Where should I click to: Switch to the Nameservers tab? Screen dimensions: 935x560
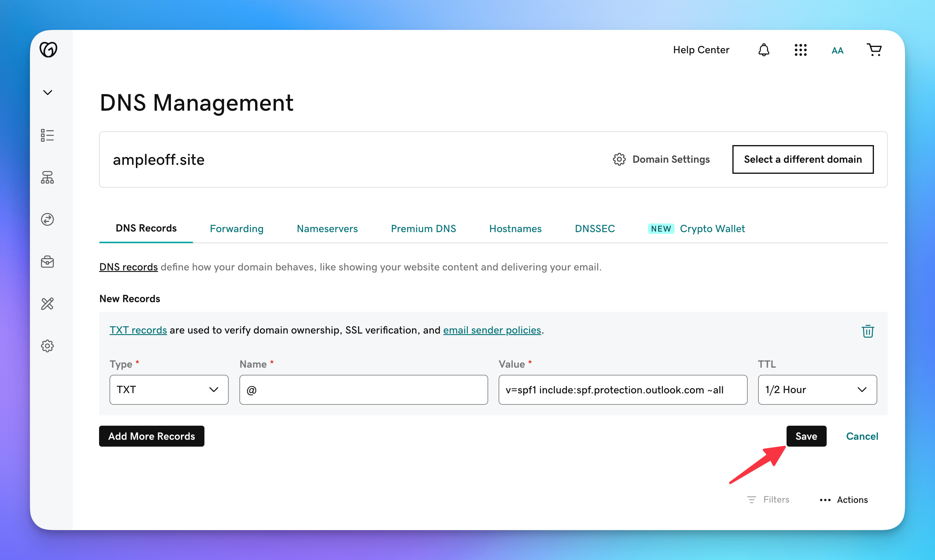coord(327,229)
